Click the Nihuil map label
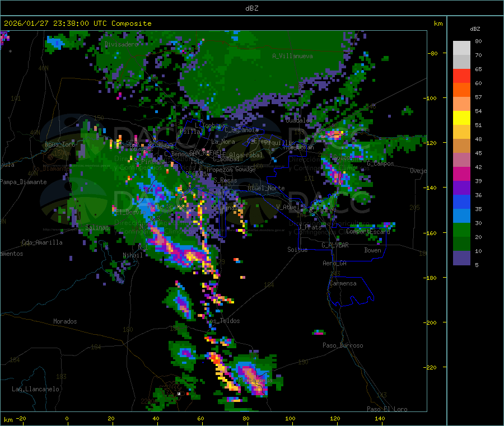504x426 pixels. (132, 255)
